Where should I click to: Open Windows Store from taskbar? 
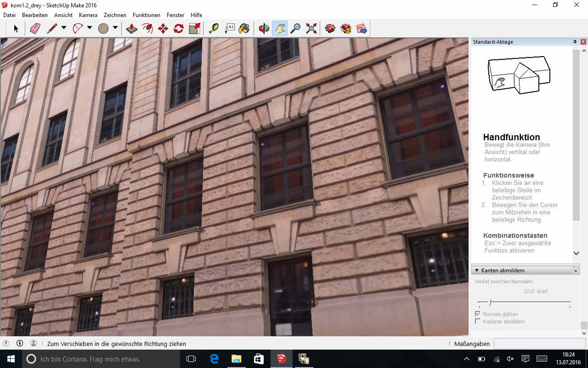coord(259,359)
